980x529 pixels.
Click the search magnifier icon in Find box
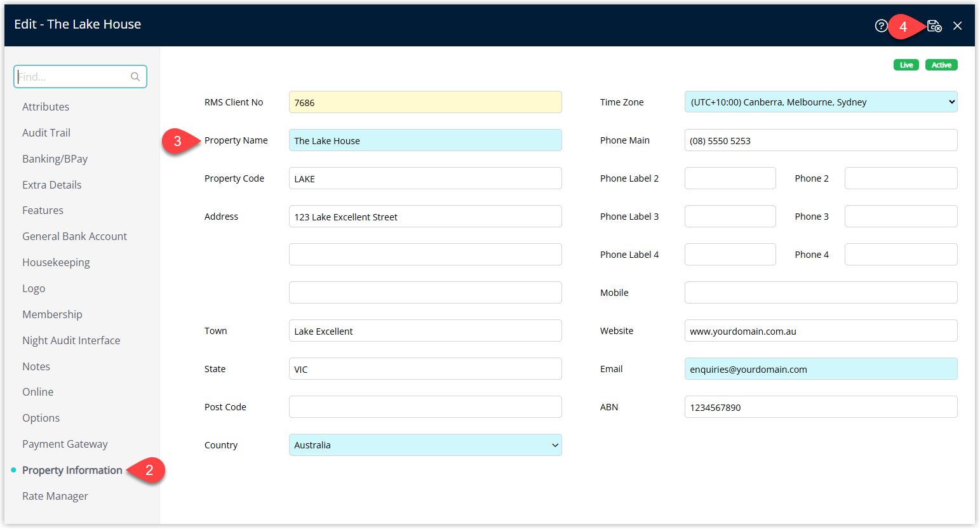coord(135,77)
